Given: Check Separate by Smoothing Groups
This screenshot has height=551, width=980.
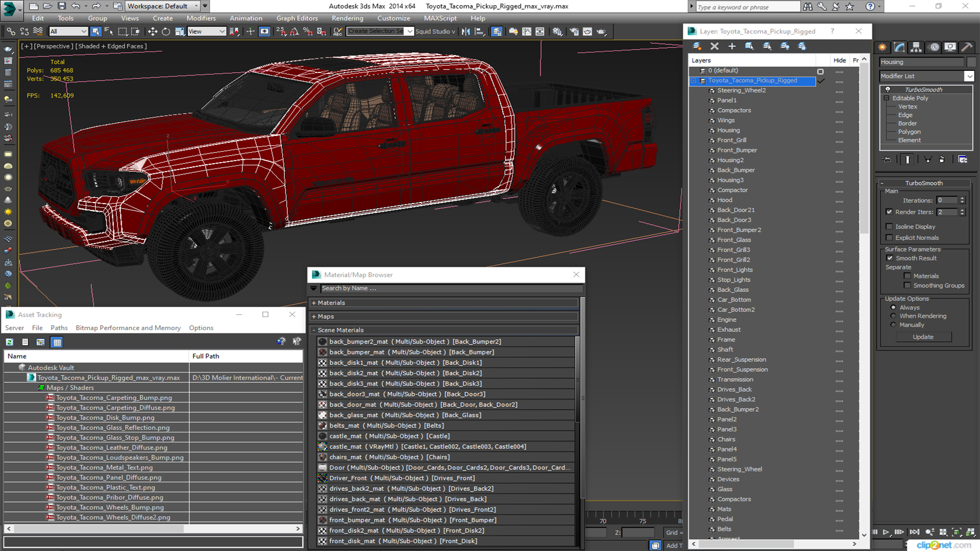Looking at the screenshot, I should point(907,286).
